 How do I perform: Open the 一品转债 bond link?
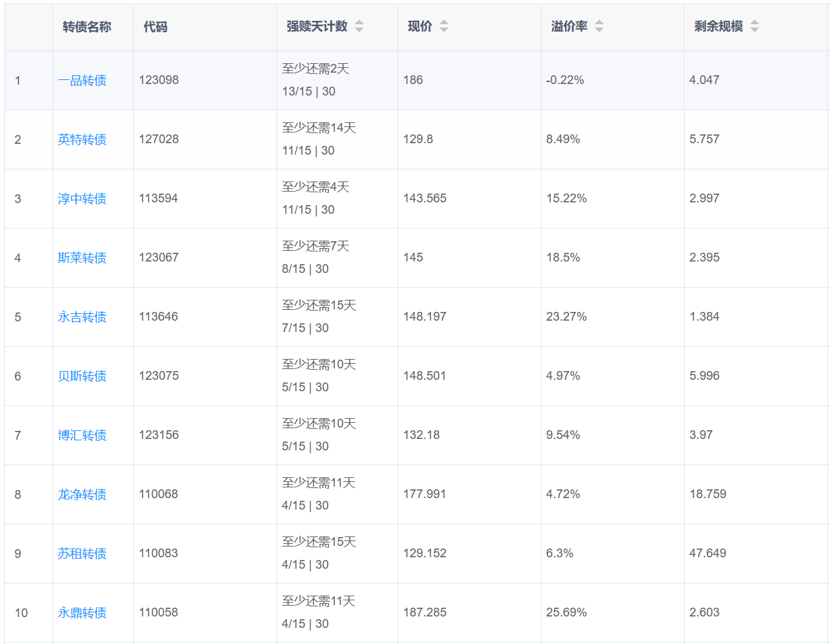pos(82,81)
